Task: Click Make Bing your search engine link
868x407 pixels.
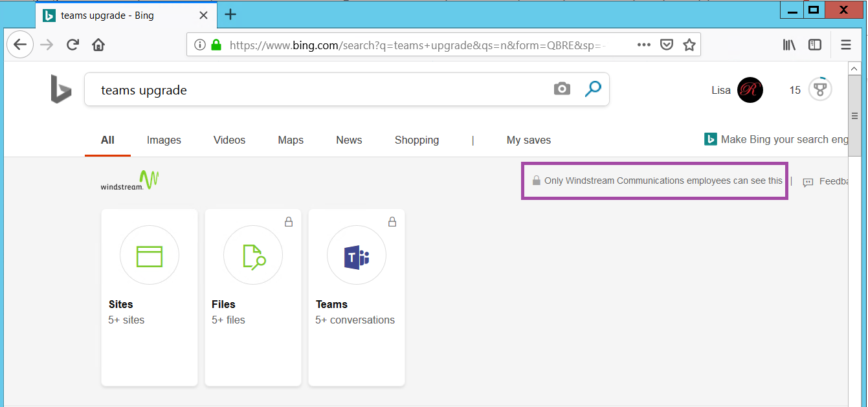Action: (776, 139)
